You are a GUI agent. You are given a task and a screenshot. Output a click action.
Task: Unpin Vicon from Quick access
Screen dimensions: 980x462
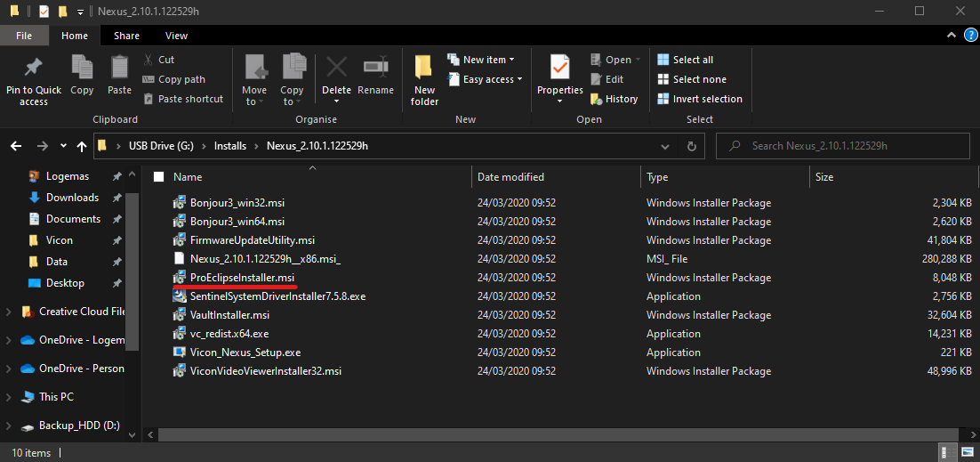[116, 240]
